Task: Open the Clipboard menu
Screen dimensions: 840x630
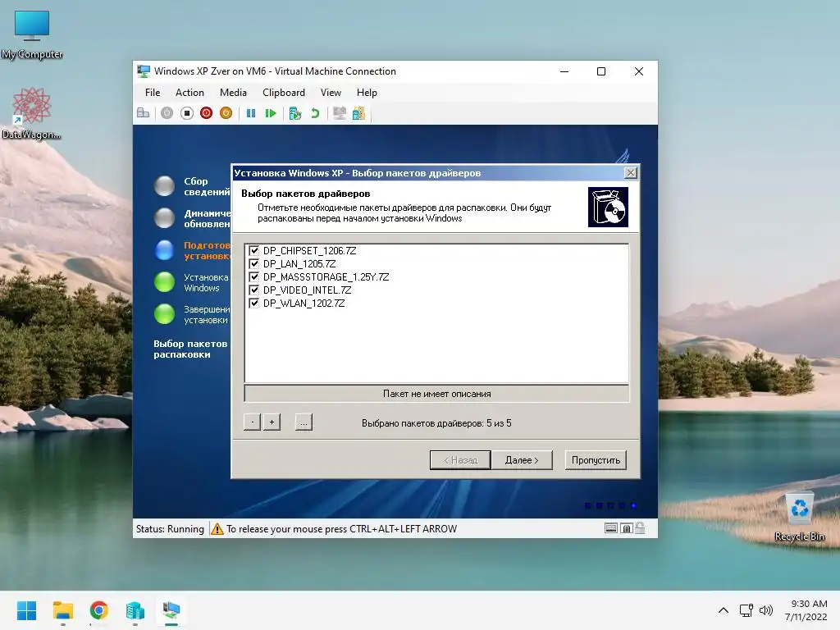Action: click(x=283, y=92)
